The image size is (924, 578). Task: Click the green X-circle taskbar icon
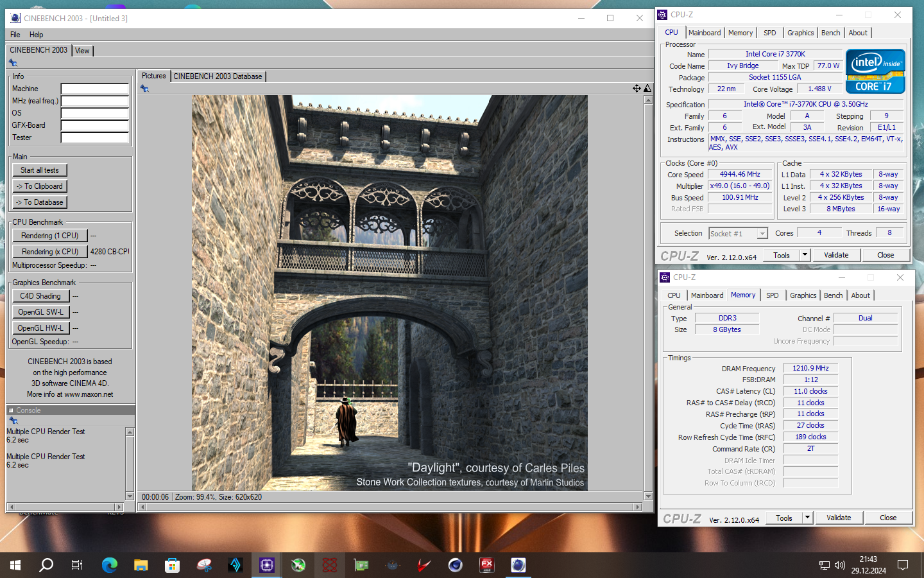point(298,565)
